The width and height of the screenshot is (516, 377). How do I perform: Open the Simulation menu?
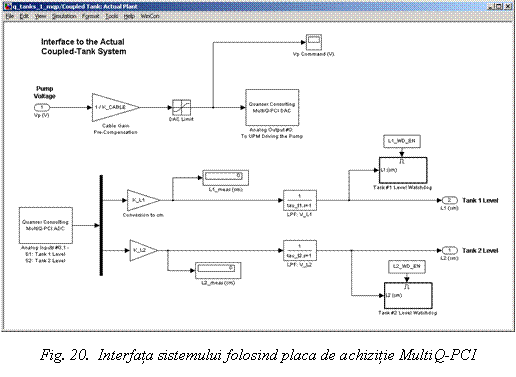click(x=64, y=16)
